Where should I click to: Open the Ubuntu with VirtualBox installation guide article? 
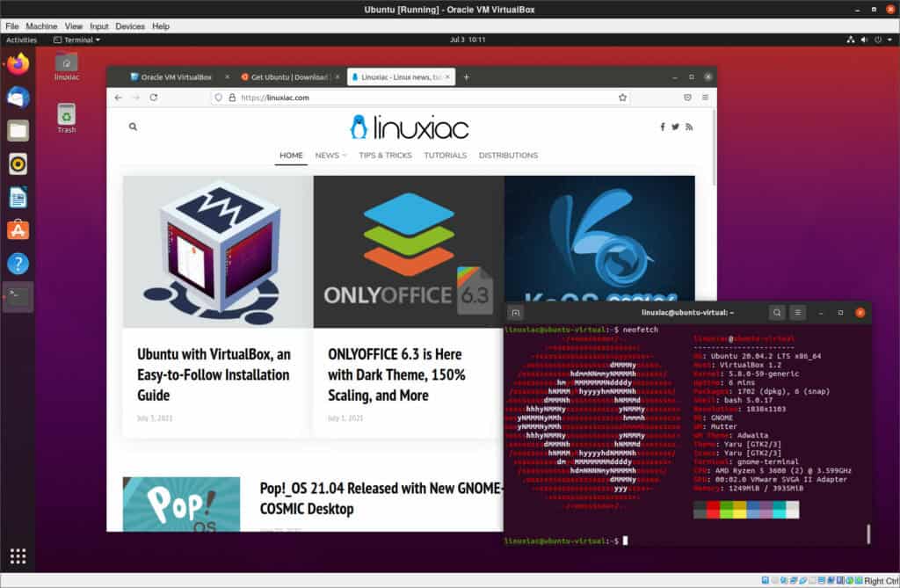(214, 374)
